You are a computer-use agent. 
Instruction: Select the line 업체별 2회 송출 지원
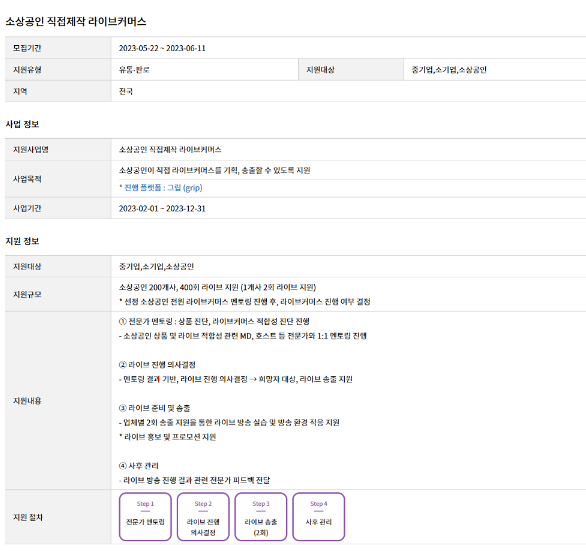229,423
